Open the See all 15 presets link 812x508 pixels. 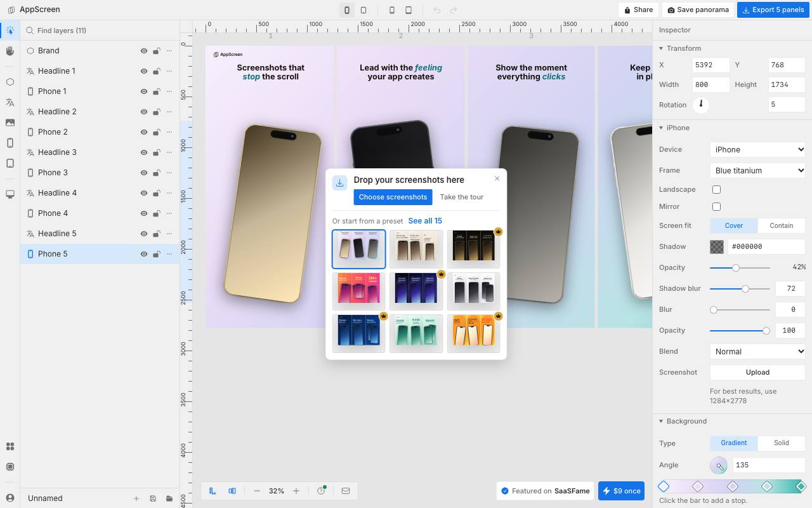(x=425, y=221)
